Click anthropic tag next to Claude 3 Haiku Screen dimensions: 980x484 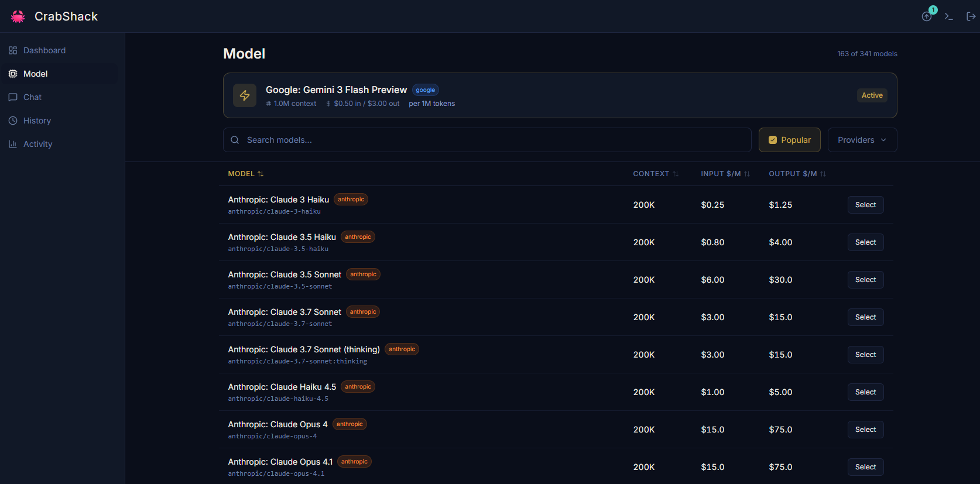click(351, 200)
